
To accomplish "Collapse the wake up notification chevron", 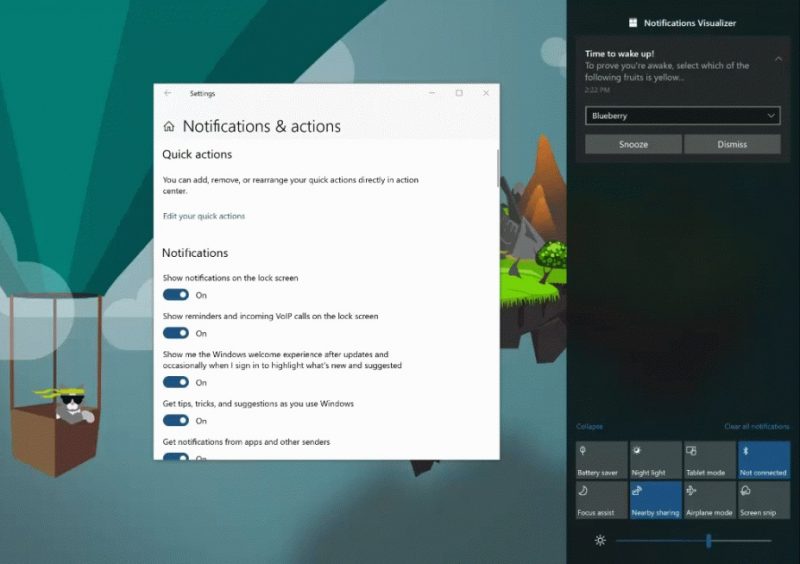I will pyautogui.click(x=778, y=59).
